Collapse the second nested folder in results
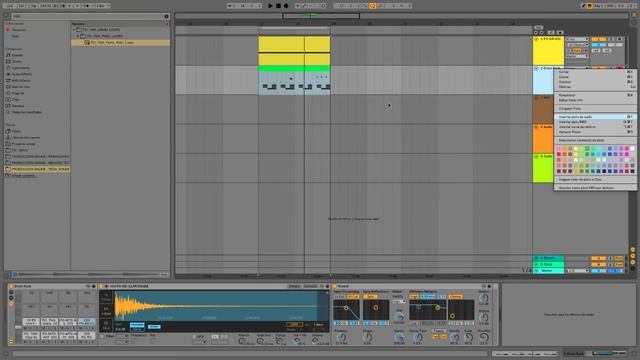Image resolution: width=640 pixels, height=360 pixels. coord(78,36)
